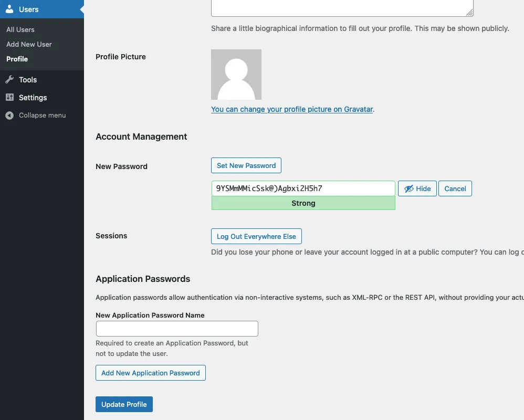Cancel the new password change
524x420 pixels.
click(455, 188)
